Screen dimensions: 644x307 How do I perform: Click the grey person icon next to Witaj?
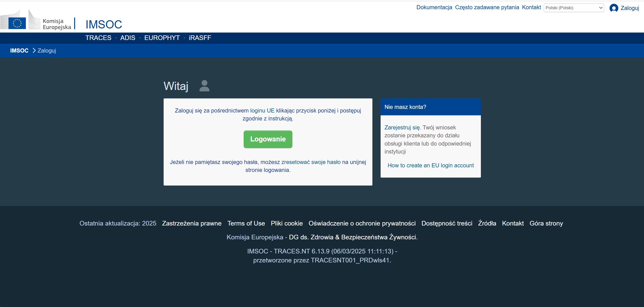click(204, 86)
